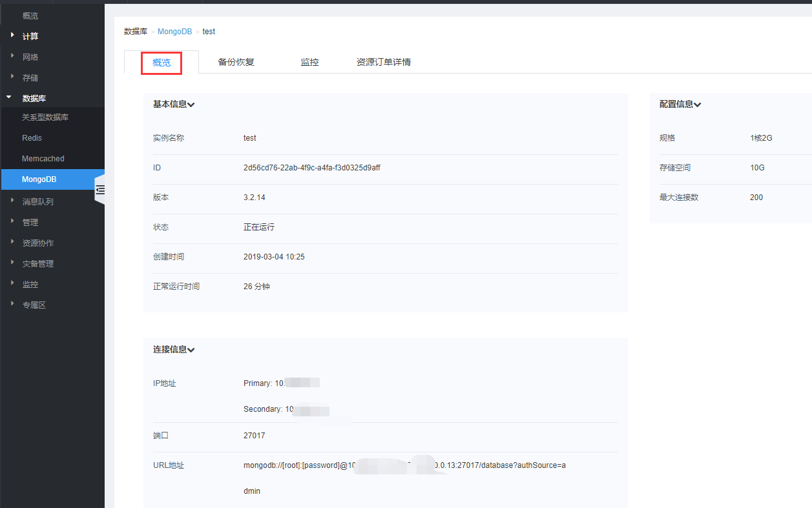Open 概览 in the left sidebar
The image size is (812, 508).
30,15
